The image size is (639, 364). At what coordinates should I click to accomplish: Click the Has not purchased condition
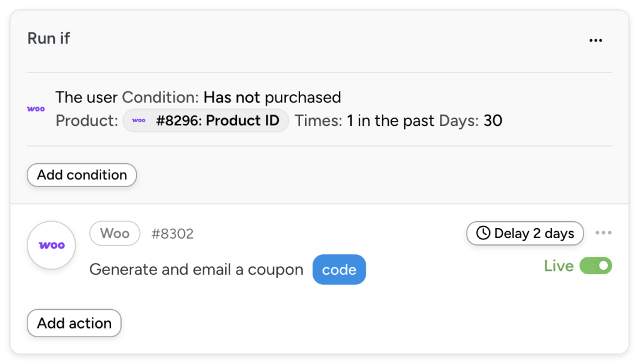(x=272, y=97)
